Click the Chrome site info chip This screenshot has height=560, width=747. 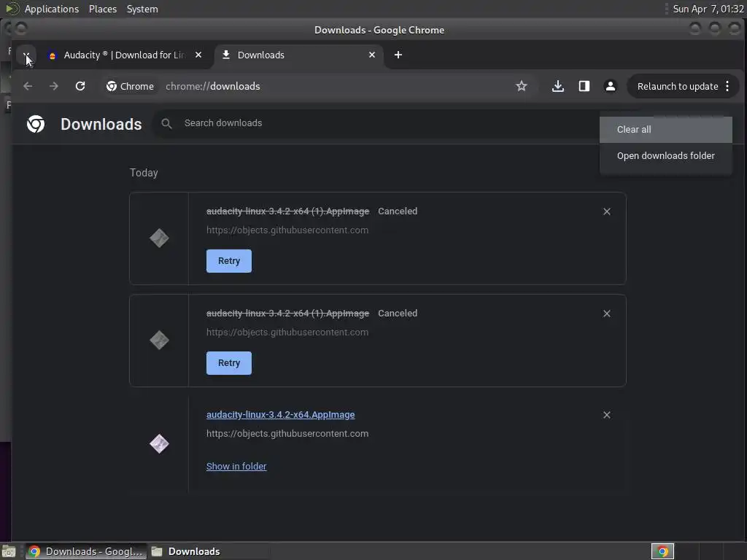pos(130,86)
